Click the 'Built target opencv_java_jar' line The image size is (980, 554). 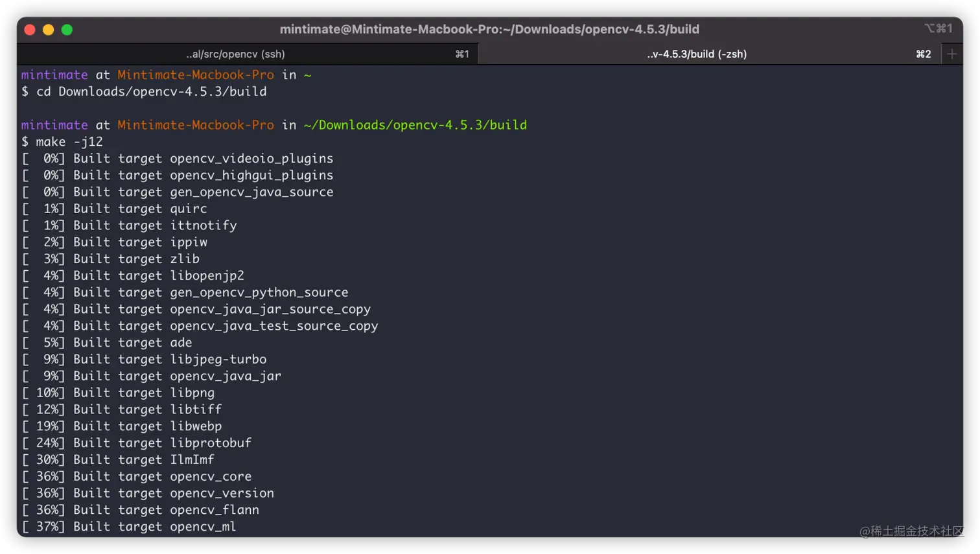(152, 376)
